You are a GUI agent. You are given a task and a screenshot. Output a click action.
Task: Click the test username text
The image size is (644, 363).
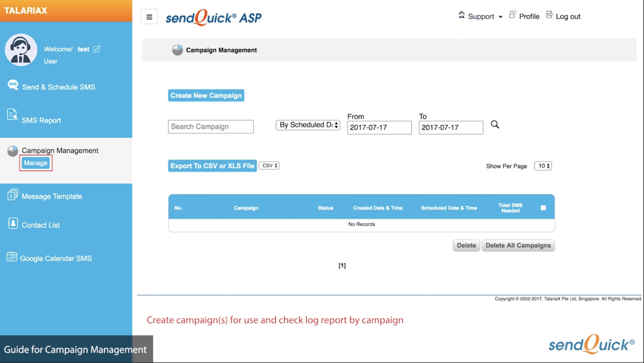point(83,49)
